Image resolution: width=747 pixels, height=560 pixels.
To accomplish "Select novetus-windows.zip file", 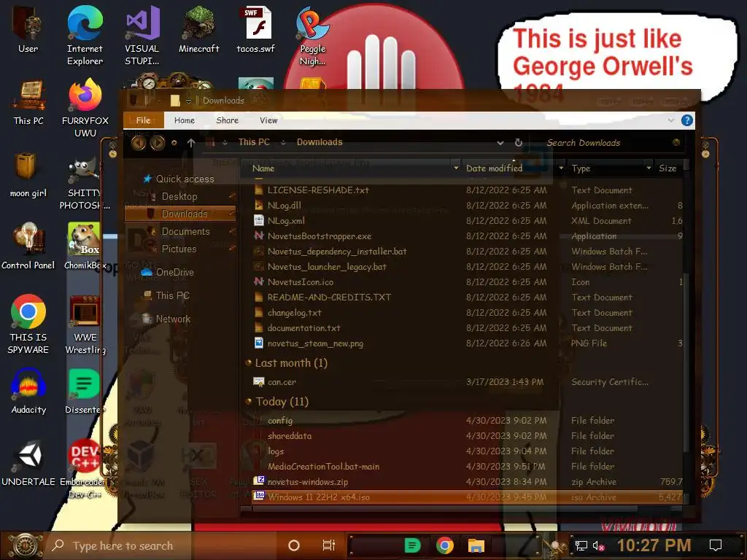I will 308,482.
